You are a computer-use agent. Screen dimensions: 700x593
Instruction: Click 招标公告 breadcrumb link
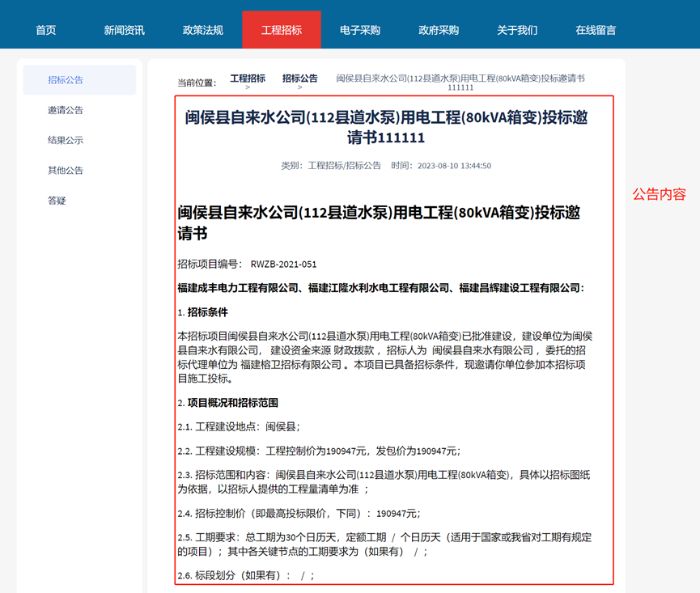(300, 78)
